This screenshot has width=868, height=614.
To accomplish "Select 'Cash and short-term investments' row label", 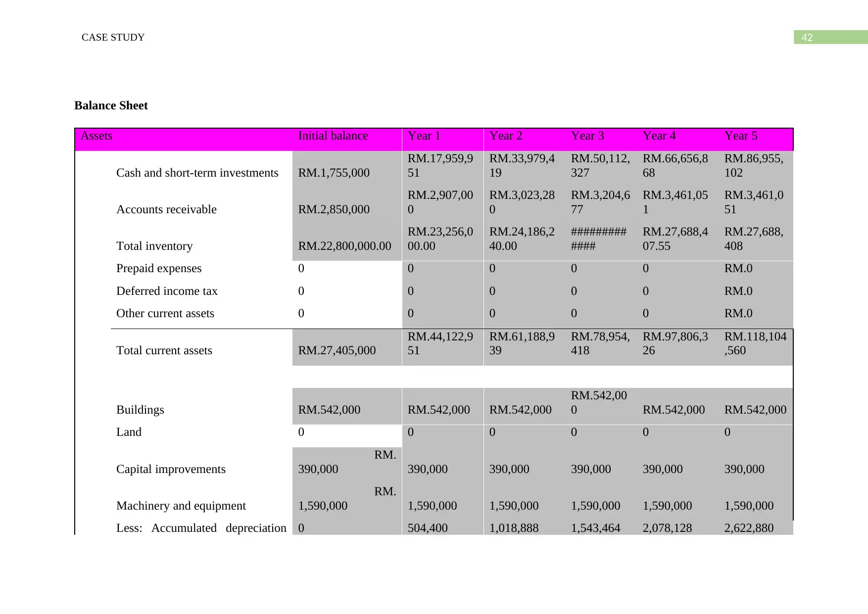I will pyautogui.click(x=197, y=173).
